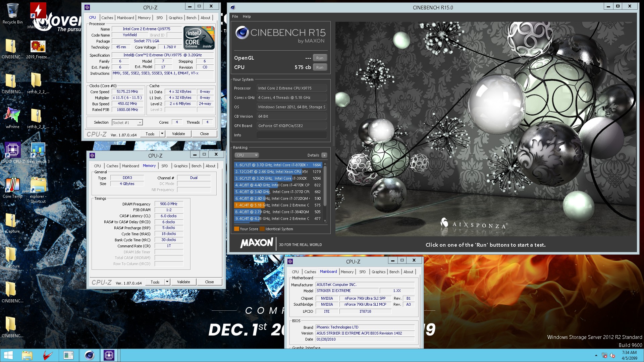Expand Tools dropdown arrow in Memory CPU-Z window
This screenshot has height=362, width=644.
167,282
